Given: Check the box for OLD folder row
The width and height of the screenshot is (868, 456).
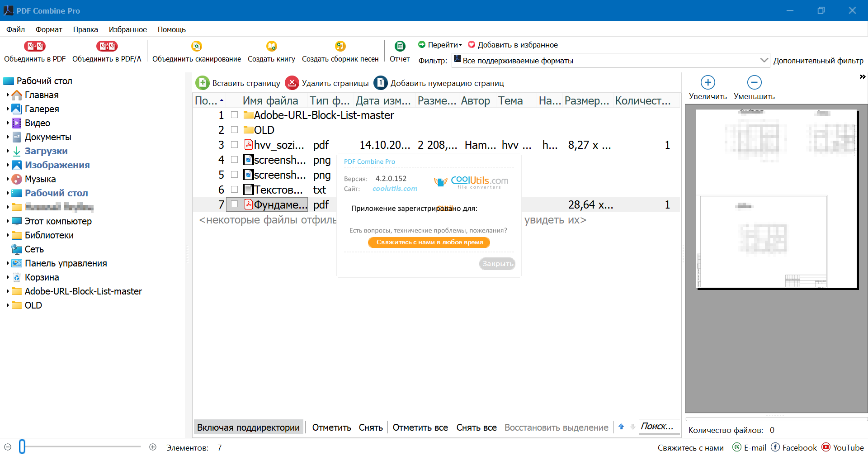Looking at the screenshot, I should point(234,130).
